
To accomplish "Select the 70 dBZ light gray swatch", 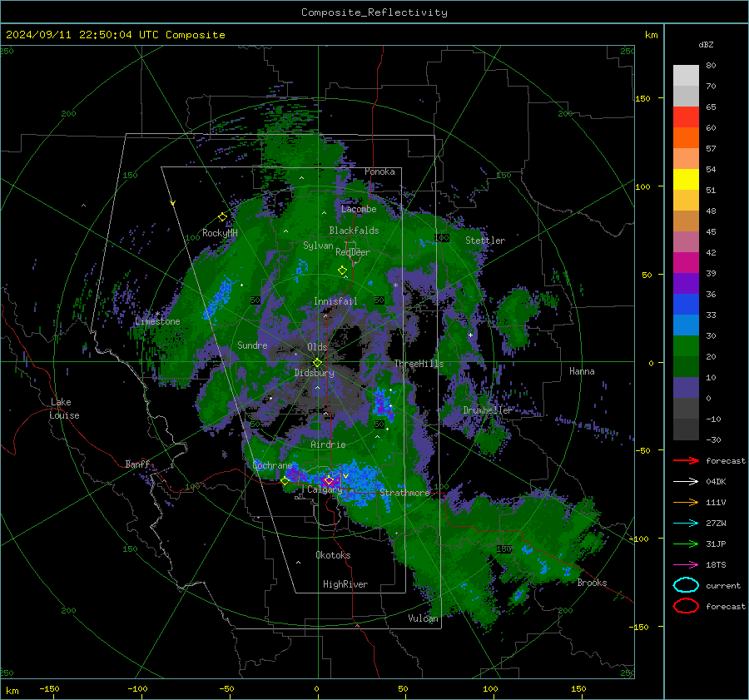I will click(686, 76).
